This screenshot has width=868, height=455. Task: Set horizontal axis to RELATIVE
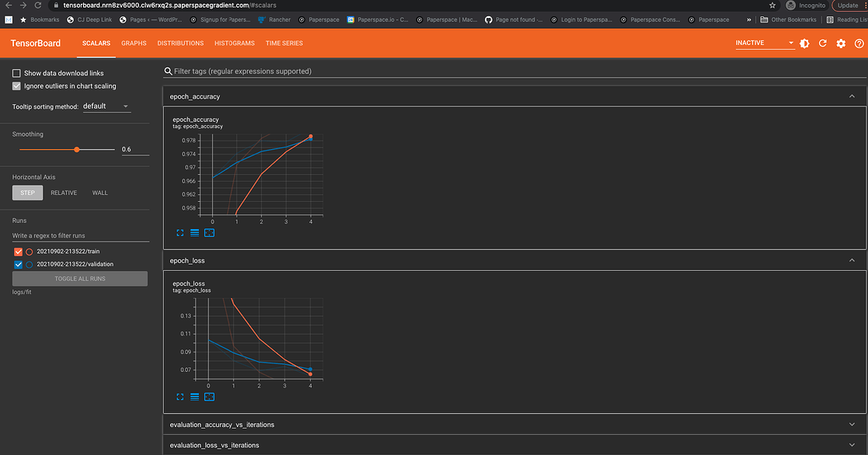(64, 193)
